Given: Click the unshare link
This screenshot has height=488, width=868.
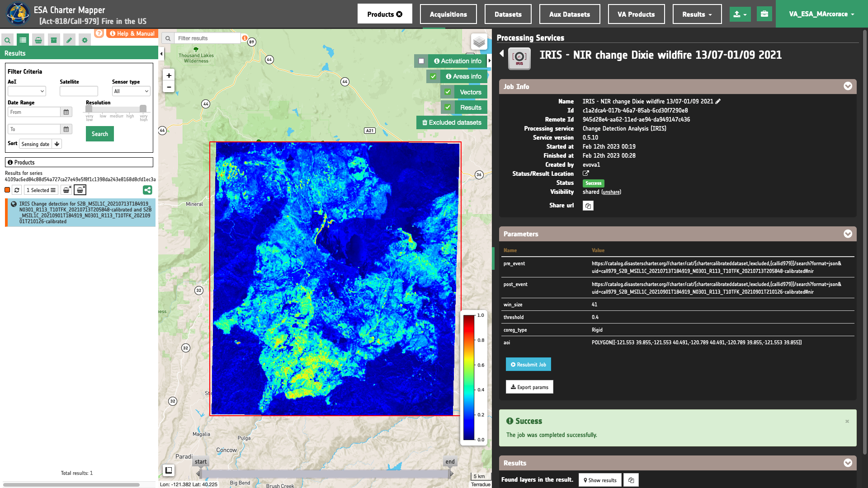Looking at the screenshot, I should (x=611, y=192).
